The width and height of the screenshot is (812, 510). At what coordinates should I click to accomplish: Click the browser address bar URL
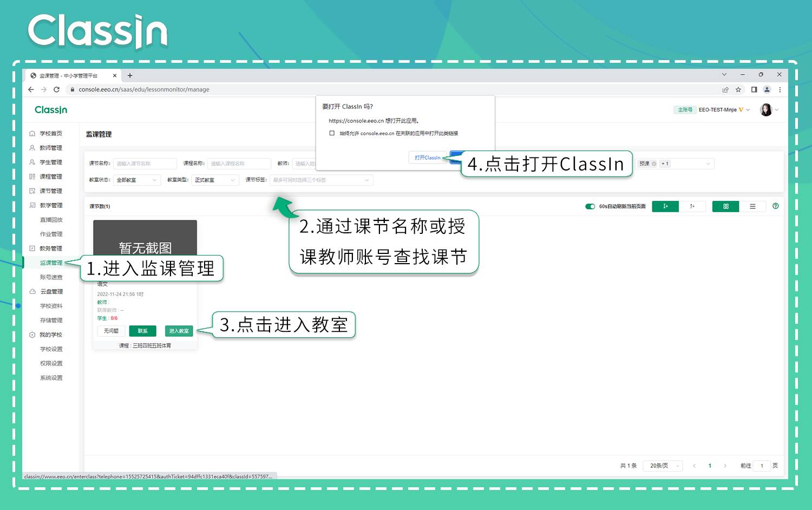144,89
